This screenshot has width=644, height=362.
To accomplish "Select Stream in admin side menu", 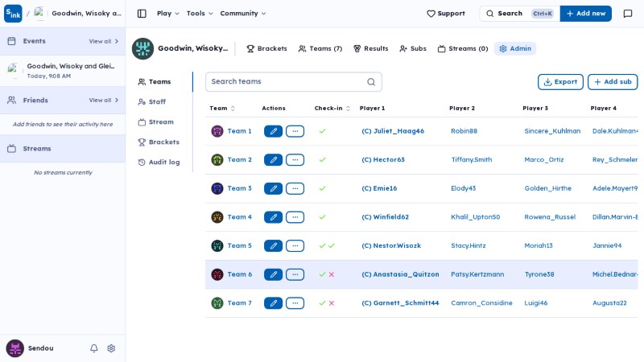I will (155, 122).
